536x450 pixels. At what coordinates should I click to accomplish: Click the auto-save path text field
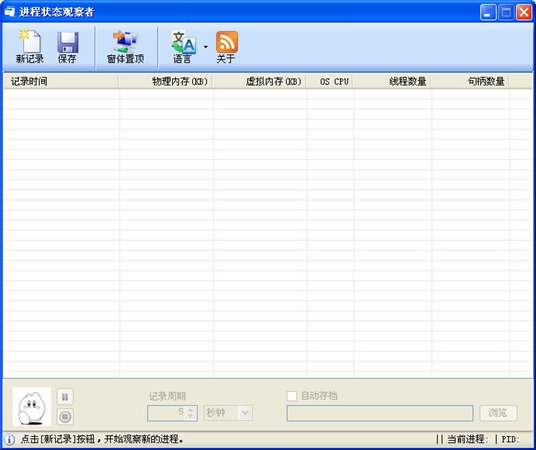tap(380, 413)
